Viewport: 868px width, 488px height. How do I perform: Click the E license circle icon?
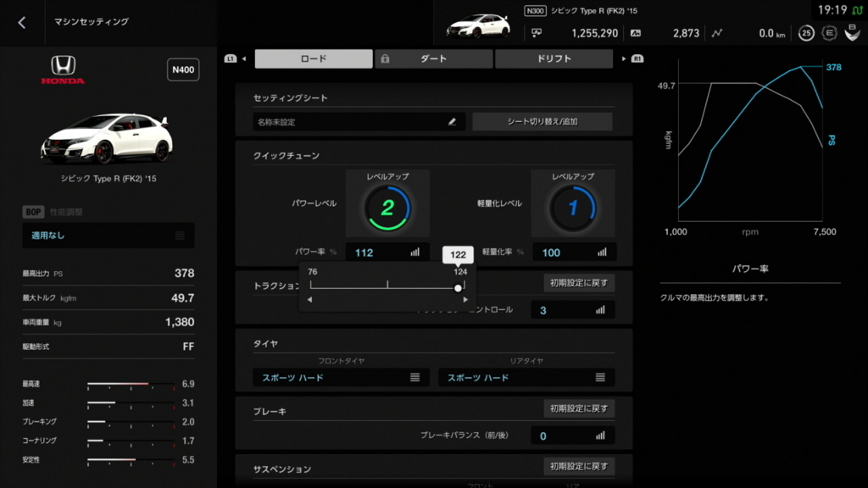pyautogui.click(x=829, y=33)
